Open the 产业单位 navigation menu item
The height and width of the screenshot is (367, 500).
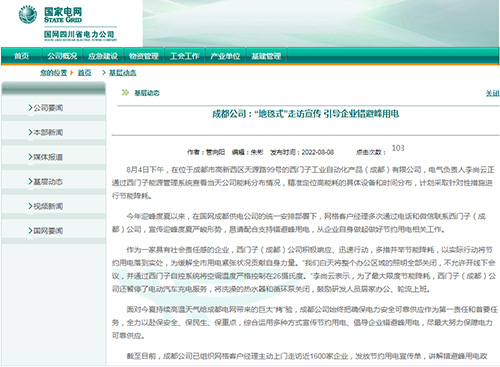click(x=225, y=56)
